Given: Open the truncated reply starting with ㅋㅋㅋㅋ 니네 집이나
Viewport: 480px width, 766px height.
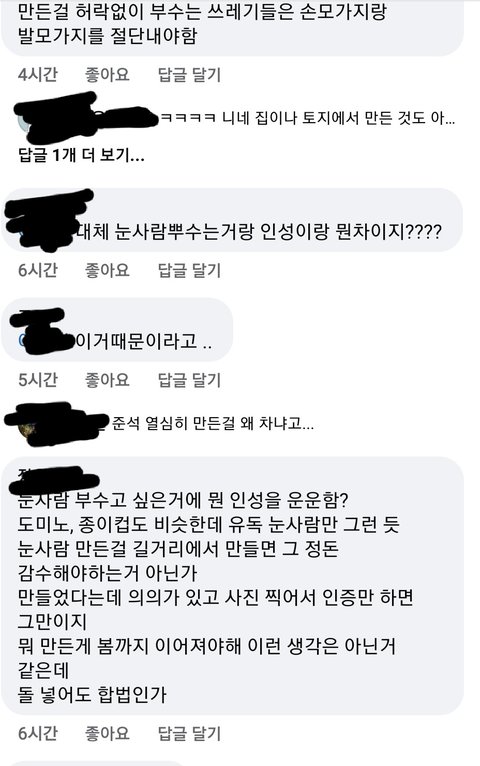Looking at the screenshot, I should 308,118.
